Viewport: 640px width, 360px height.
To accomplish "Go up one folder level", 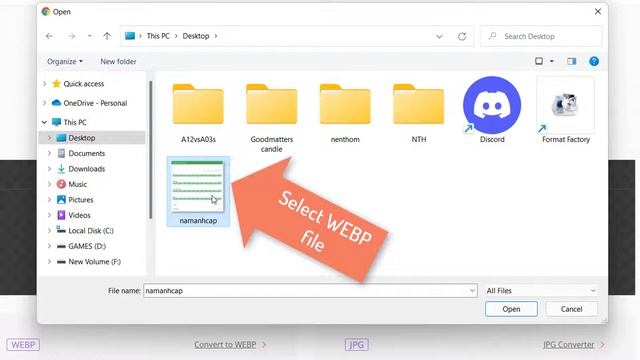I will [107, 36].
